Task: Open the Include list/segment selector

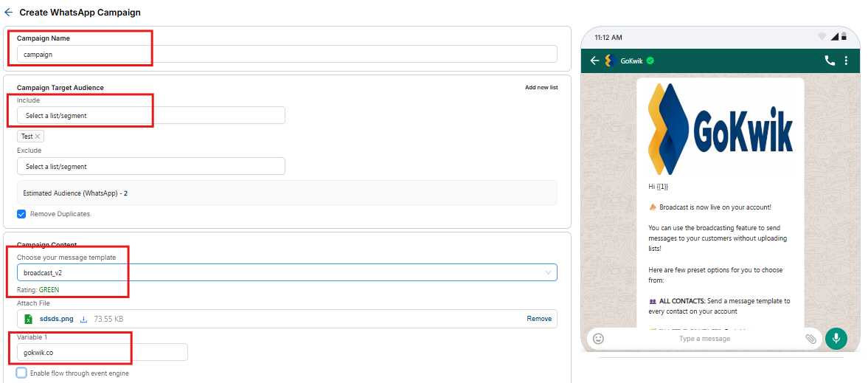Action: coord(151,115)
